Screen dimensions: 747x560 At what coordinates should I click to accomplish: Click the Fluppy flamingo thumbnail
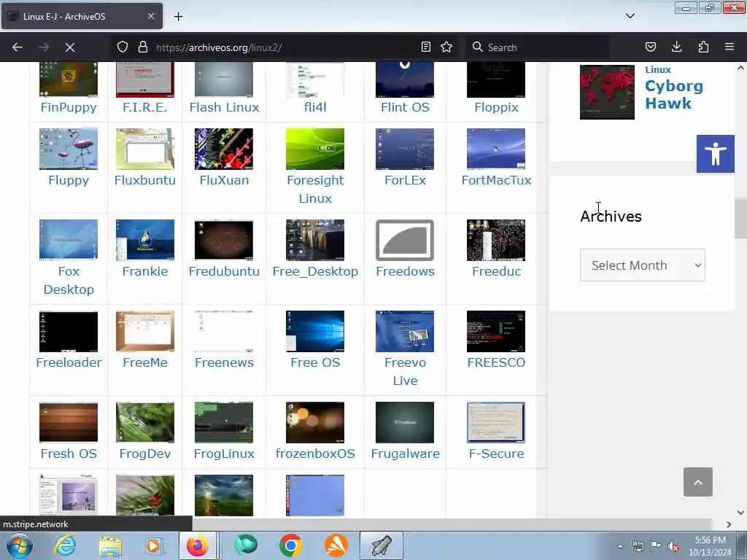[x=69, y=149]
